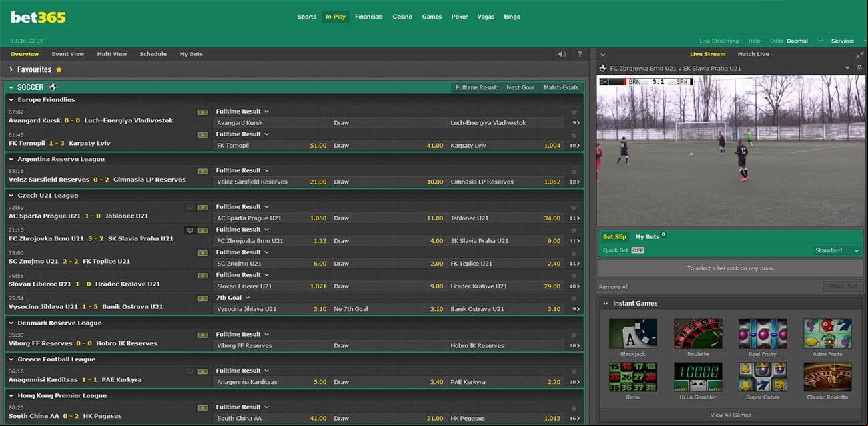Click the bet365 logo
868x426 pixels.
pos(38,17)
